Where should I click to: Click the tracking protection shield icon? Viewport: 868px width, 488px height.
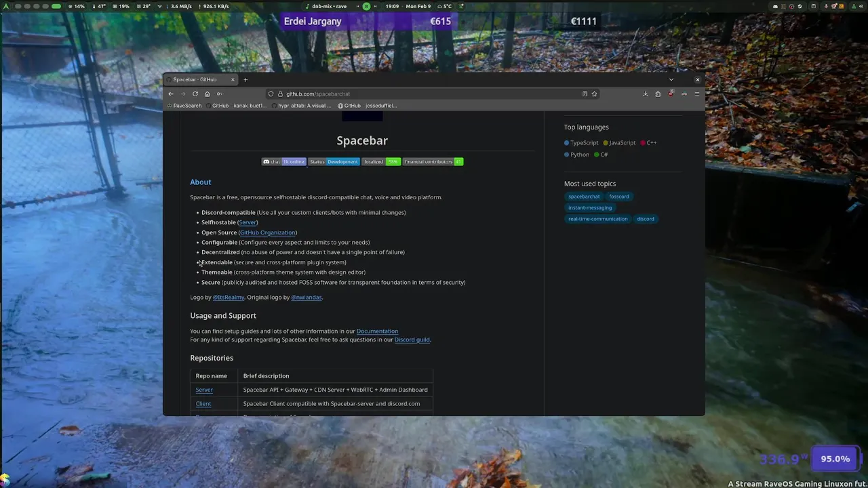tap(271, 94)
